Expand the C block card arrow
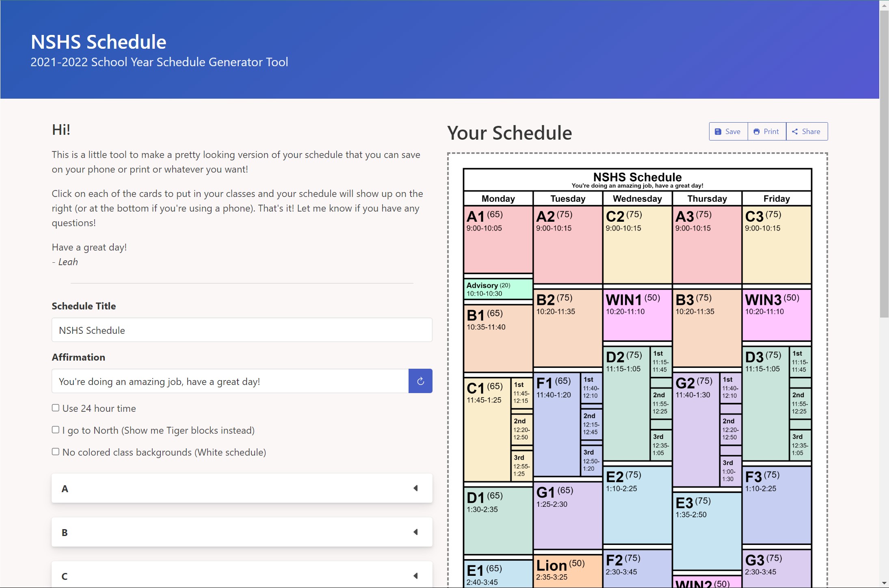This screenshot has height=588, width=889. (x=415, y=576)
